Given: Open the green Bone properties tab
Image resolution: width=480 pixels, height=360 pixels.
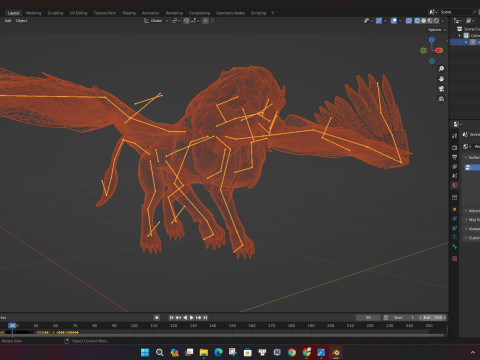Looking at the screenshot, I should click(455, 247).
